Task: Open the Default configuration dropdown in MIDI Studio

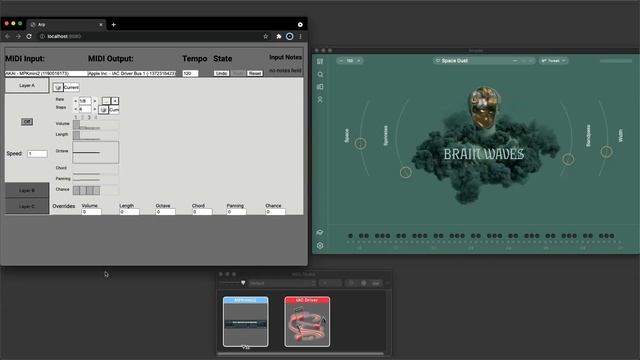Action: (282, 283)
